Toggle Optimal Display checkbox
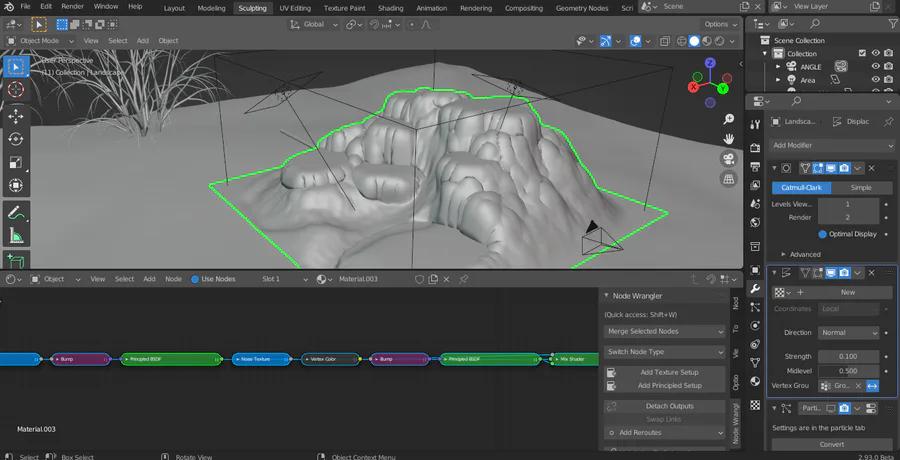The width and height of the screenshot is (900, 460). pyautogui.click(x=823, y=234)
